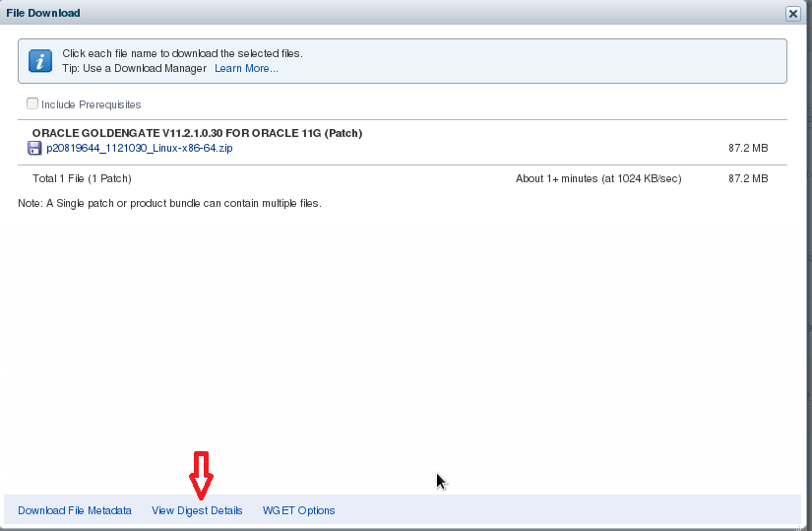Open View Digest Details

pos(197,510)
